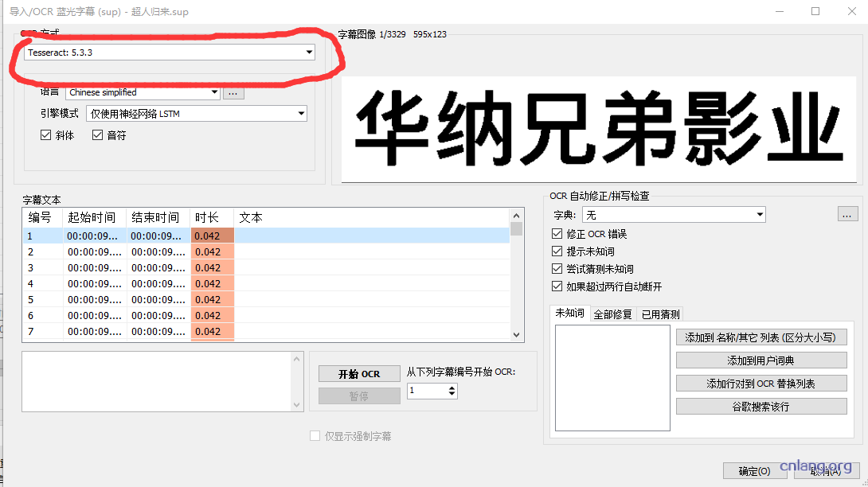Click the subtitle list scroll-up arrow
868x487 pixels.
point(517,216)
